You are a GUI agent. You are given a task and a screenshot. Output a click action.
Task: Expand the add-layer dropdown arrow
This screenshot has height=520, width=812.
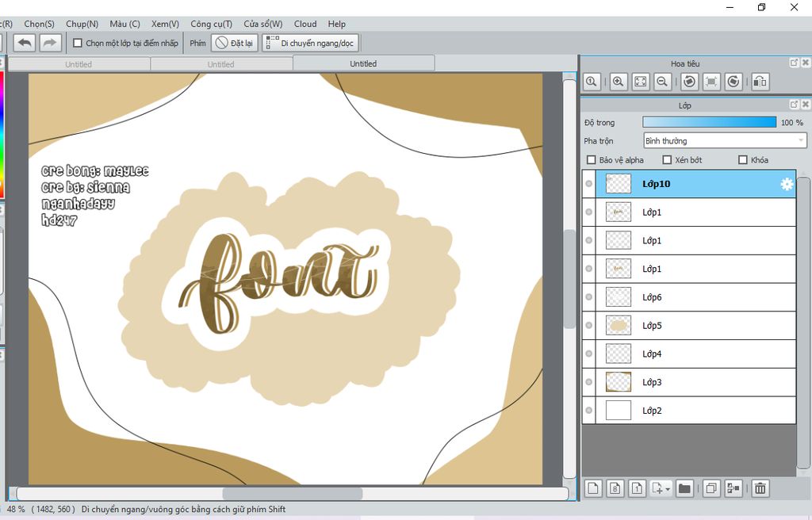pos(668,489)
